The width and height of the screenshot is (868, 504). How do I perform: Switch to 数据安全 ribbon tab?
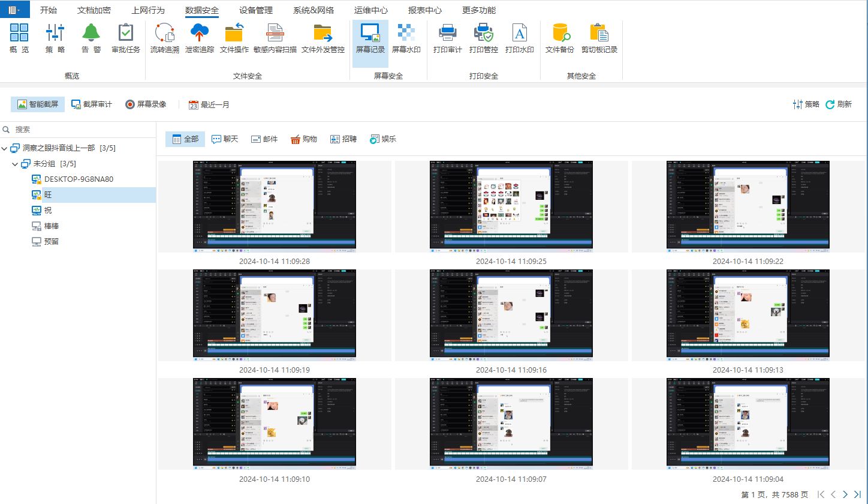202,10
